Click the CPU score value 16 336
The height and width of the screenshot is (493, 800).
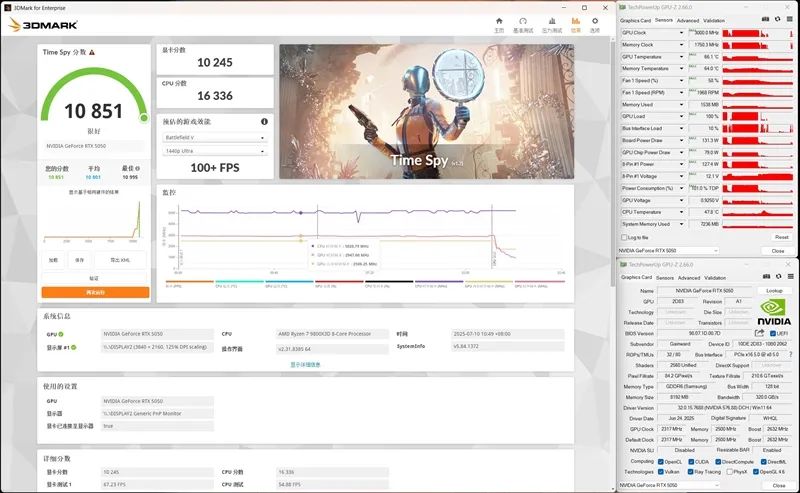pyautogui.click(x=215, y=95)
